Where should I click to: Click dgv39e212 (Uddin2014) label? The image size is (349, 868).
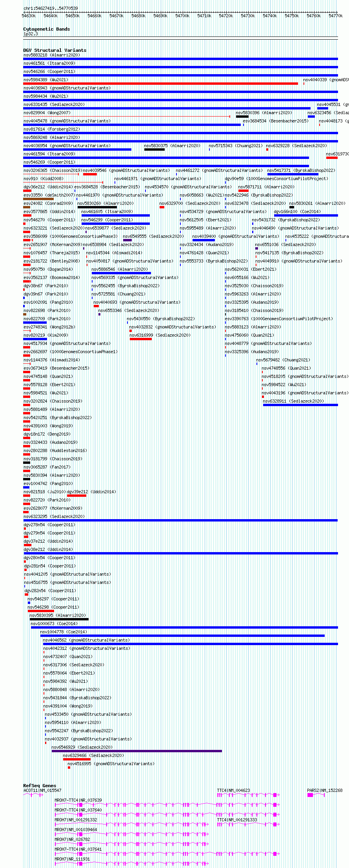[91, 492]
